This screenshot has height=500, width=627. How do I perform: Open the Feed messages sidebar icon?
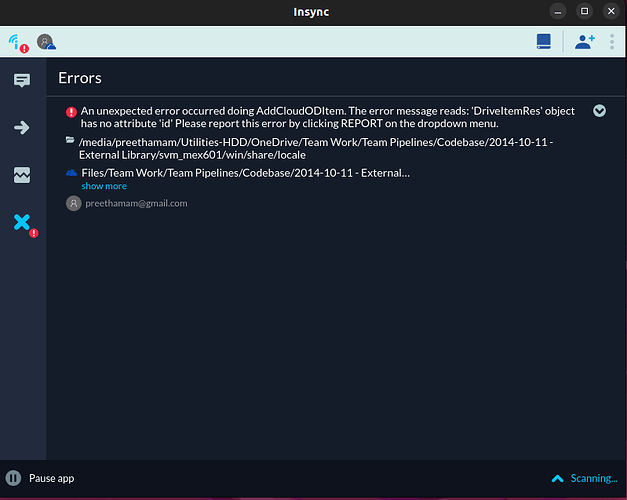(22, 80)
